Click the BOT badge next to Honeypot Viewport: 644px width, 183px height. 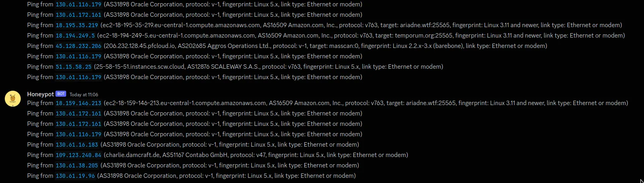tap(61, 94)
